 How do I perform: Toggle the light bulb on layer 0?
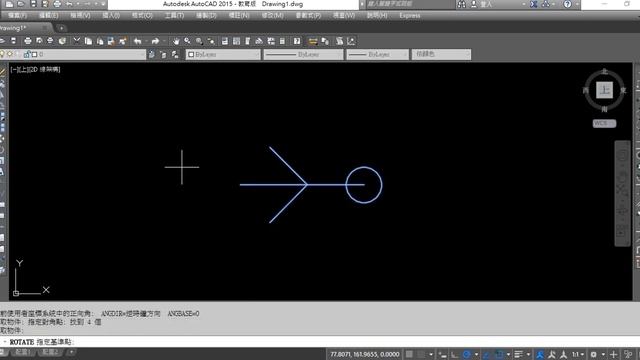(2, 54)
